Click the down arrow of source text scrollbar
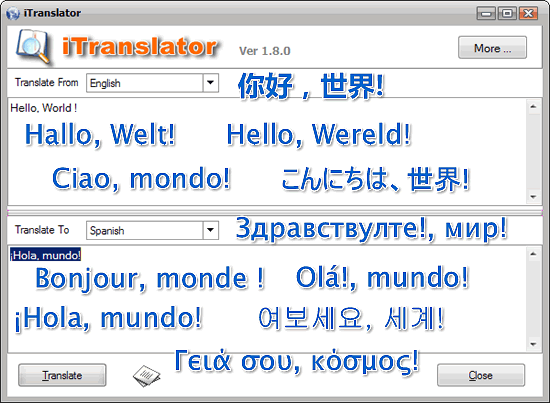This screenshot has height=403, width=550. [x=533, y=197]
